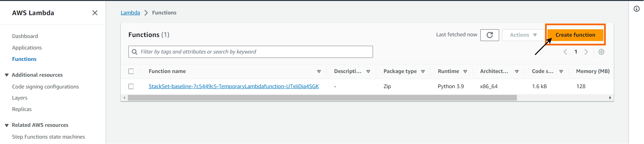644x144 pixels.
Task: Sort by Runtime column arrow
Action: pyautogui.click(x=465, y=71)
